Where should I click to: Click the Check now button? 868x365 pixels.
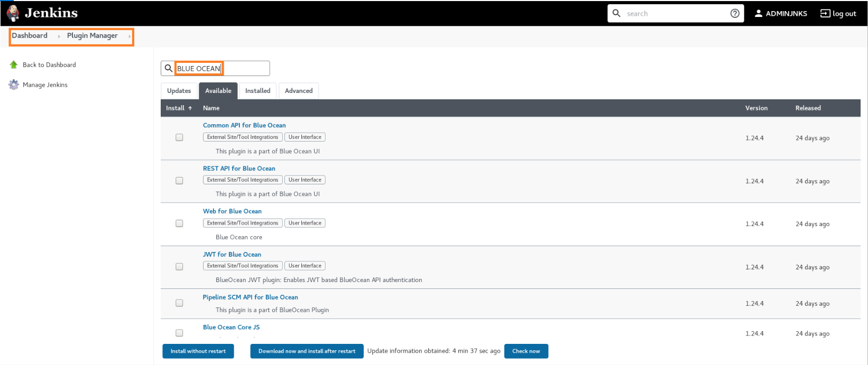pos(526,351)
